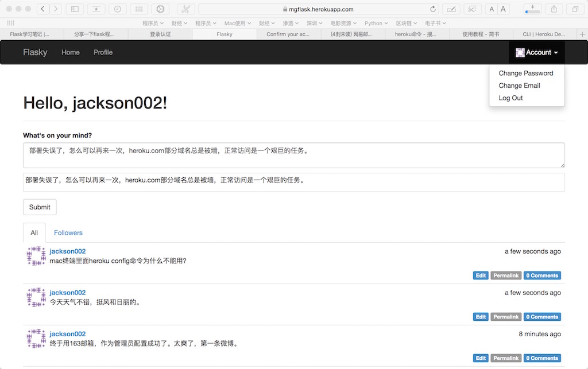Reload the current page

434,9
